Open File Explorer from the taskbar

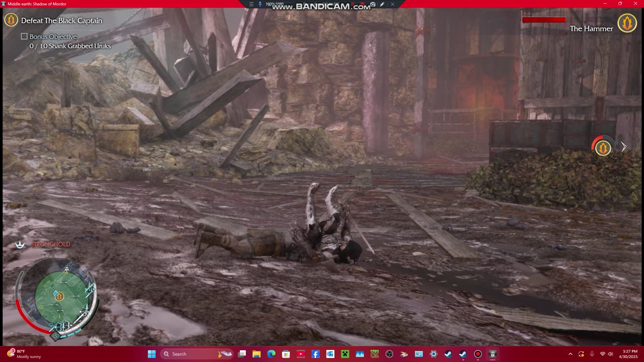coord(257,354)
